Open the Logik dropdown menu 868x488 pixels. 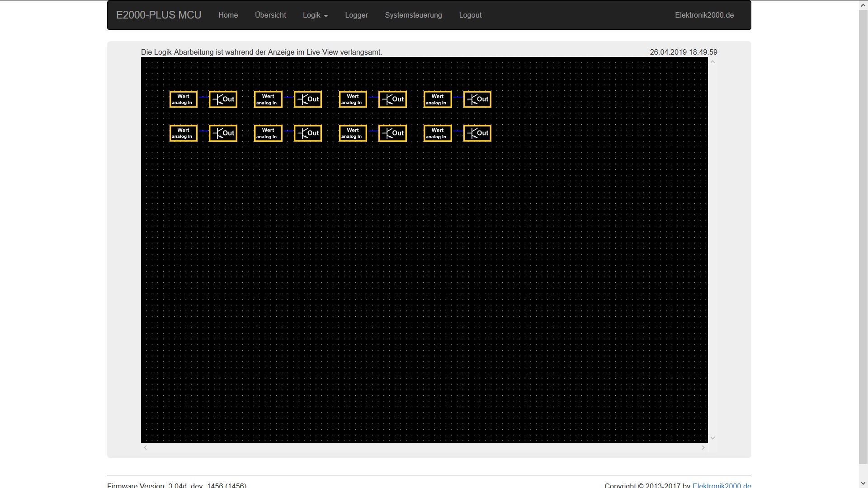click(x=315, y=15)
